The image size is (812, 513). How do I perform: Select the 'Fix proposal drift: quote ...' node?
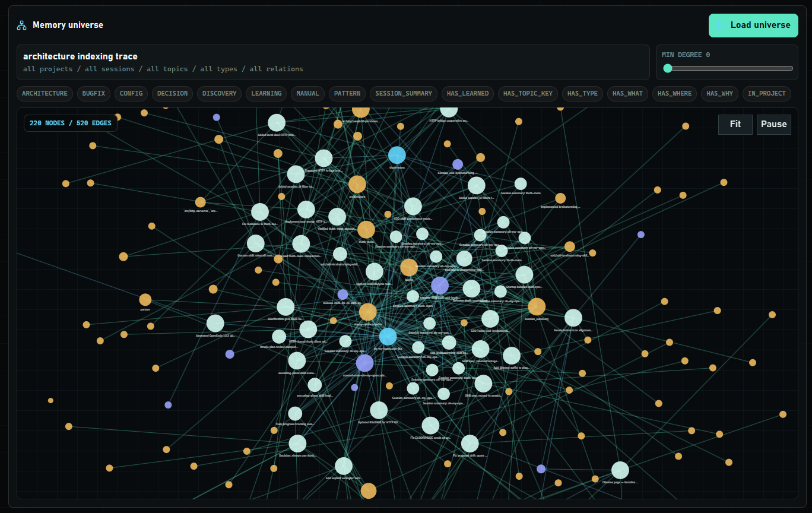click(x=470, y=444)
